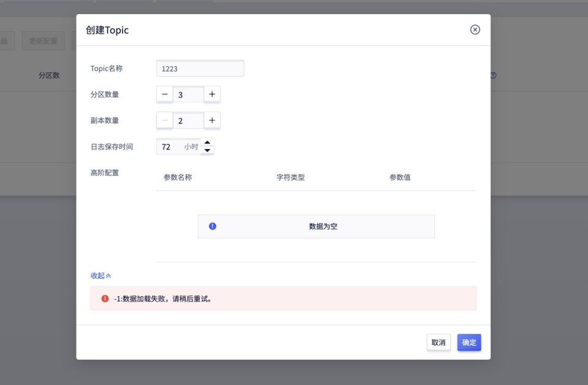Click the 参数值 column header
588x385 pixels.
point(400,178)
